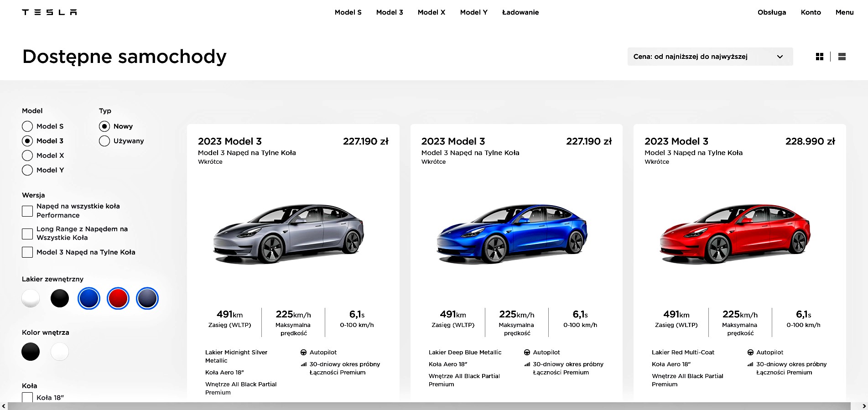
Task: Click Autopilot steering icon on red car card
Action: click(750, 353)
